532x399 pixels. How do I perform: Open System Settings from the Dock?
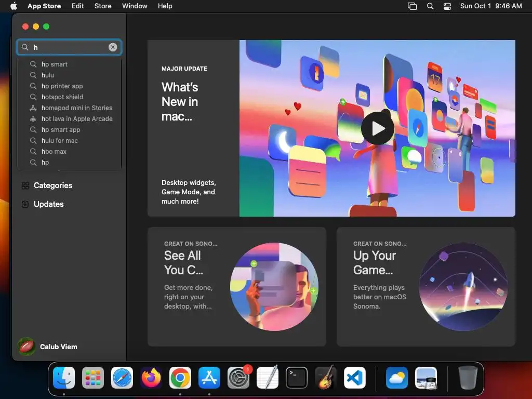point(238,378)
